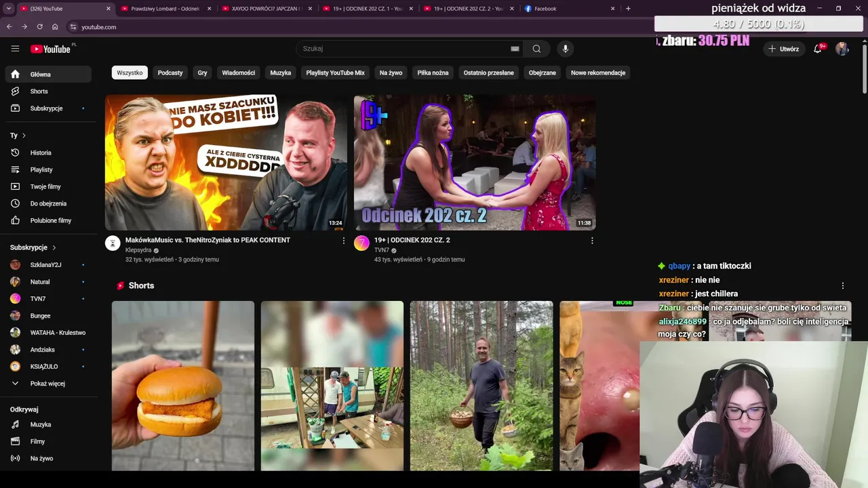868x488 pixels.
Task: Click the browser home icon
Action: coord(55,27)
